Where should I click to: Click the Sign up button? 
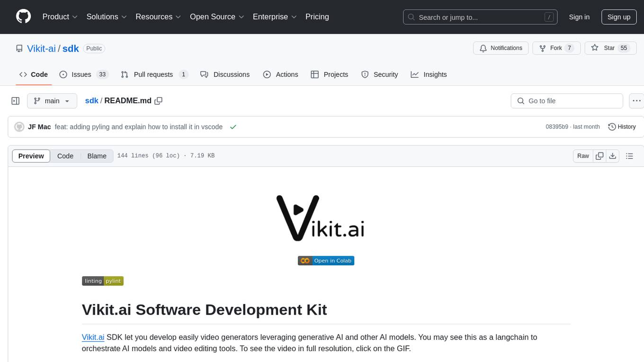pos(619,17)
